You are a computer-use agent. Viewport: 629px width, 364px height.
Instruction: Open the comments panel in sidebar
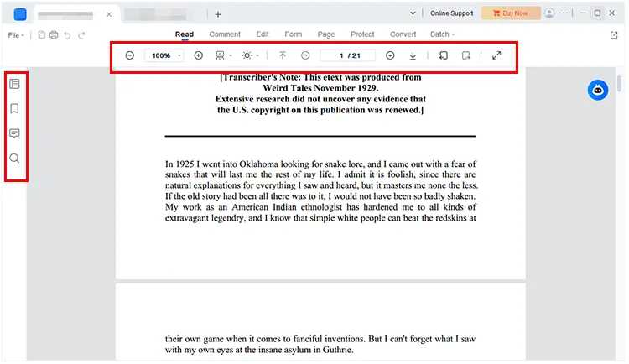[x=14, y=133]
